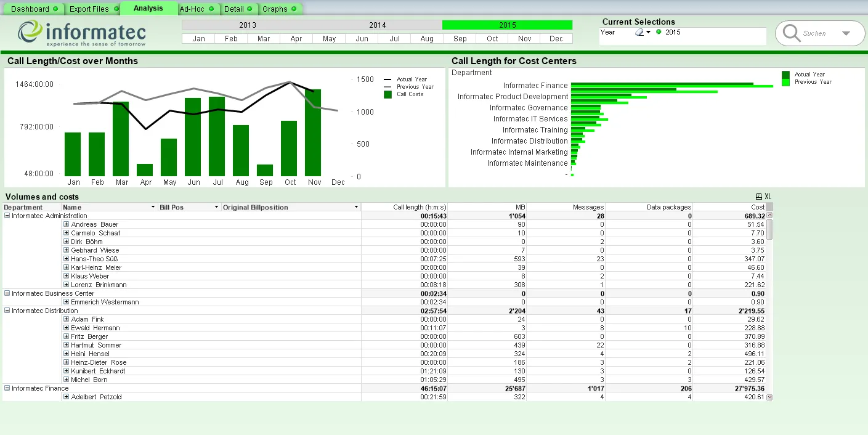Click the Department column header
Image resolution: width=868 pixels, height=435 pixels.
point(32,208)
